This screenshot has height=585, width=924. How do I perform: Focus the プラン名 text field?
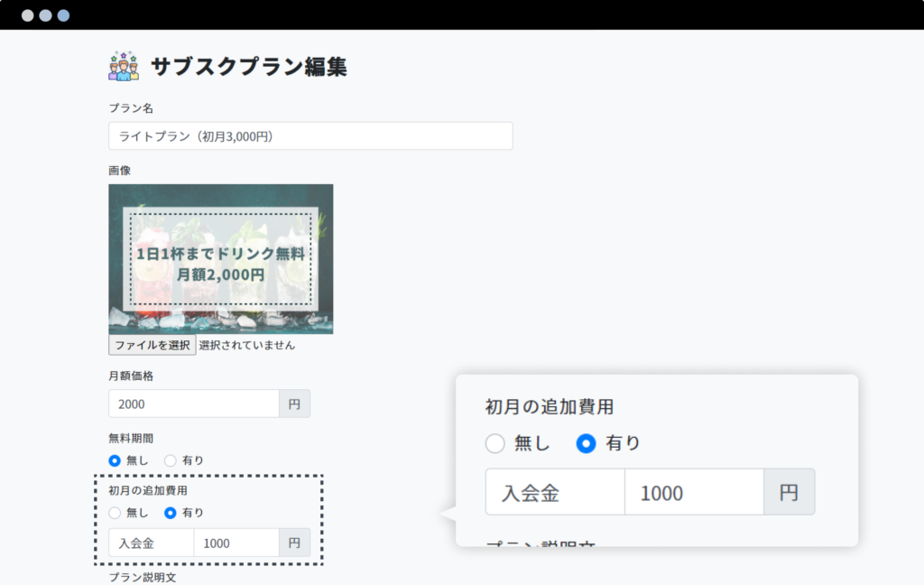(x=310, y=136)
